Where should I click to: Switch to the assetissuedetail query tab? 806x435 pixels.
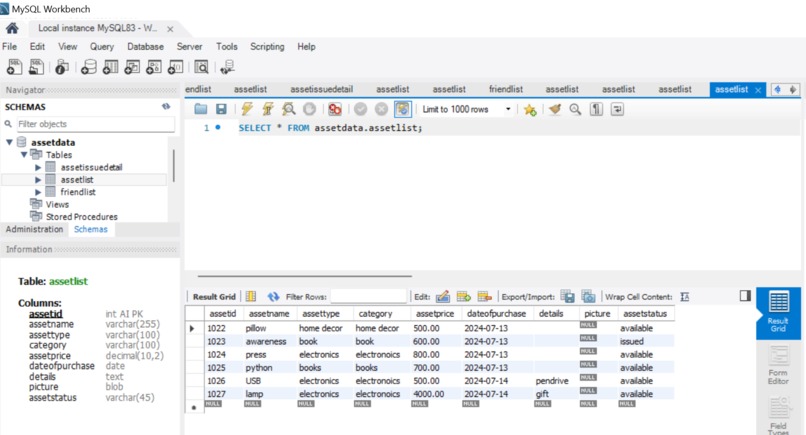(322, 89)
